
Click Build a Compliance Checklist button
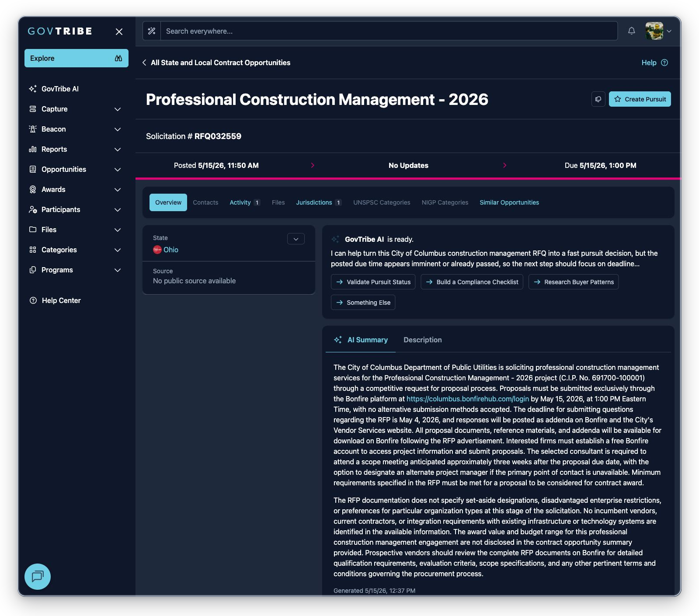click(472, 282)
